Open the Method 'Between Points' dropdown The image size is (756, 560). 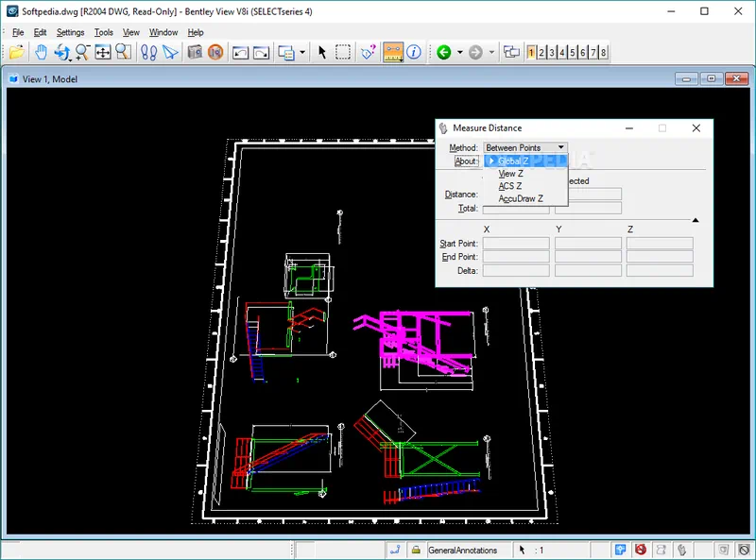point(525,147)
